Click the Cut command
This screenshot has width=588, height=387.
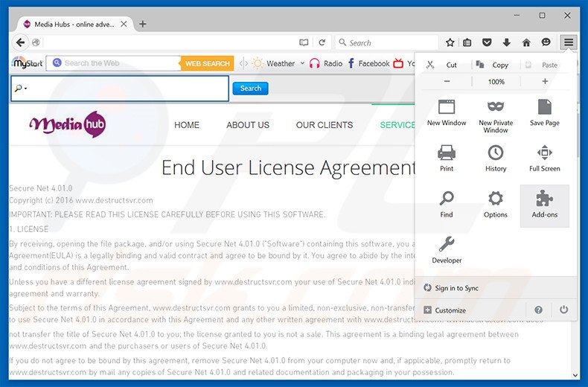(447, 65)
